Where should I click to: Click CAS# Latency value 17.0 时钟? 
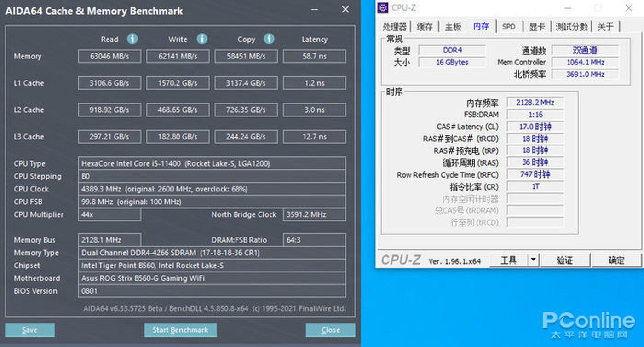point(535,127)
